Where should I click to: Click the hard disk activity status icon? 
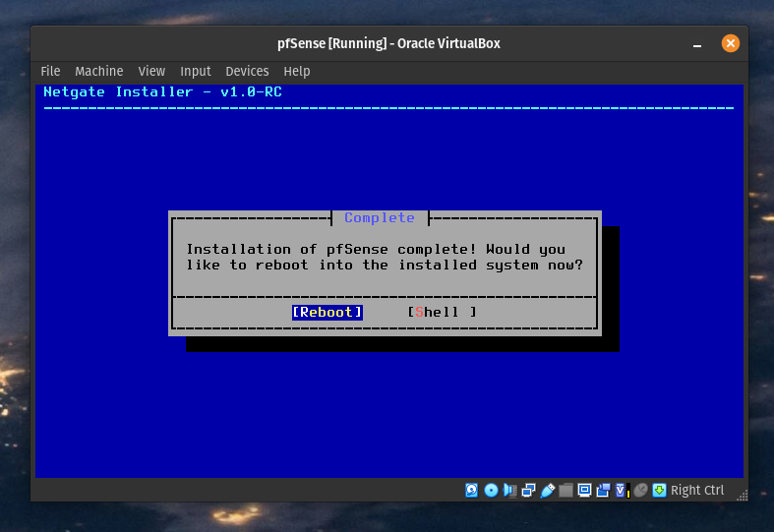[472, 490]
